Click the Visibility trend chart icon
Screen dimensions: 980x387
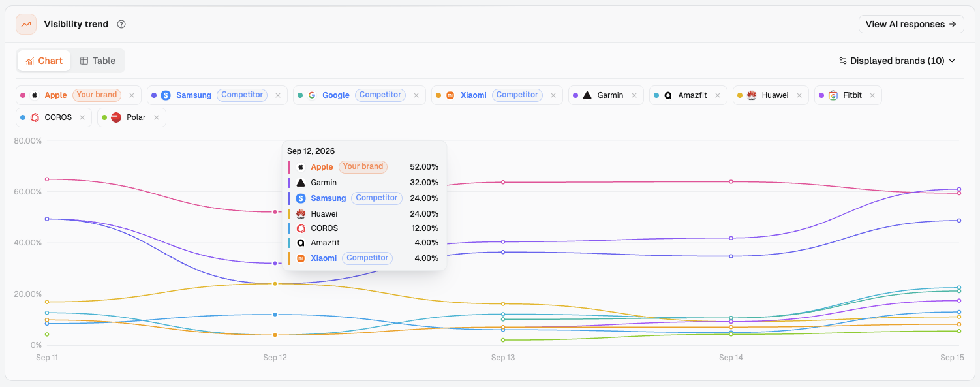click(26, 24)
